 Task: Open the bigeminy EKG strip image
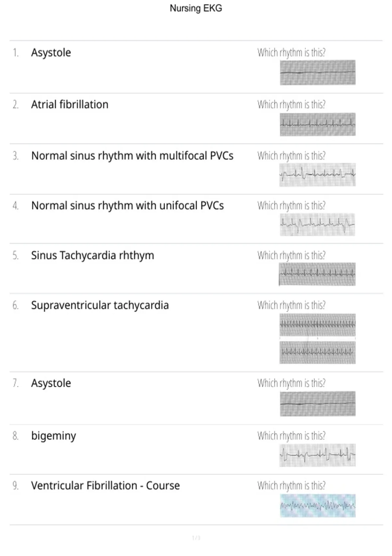[x=318, y=455]
